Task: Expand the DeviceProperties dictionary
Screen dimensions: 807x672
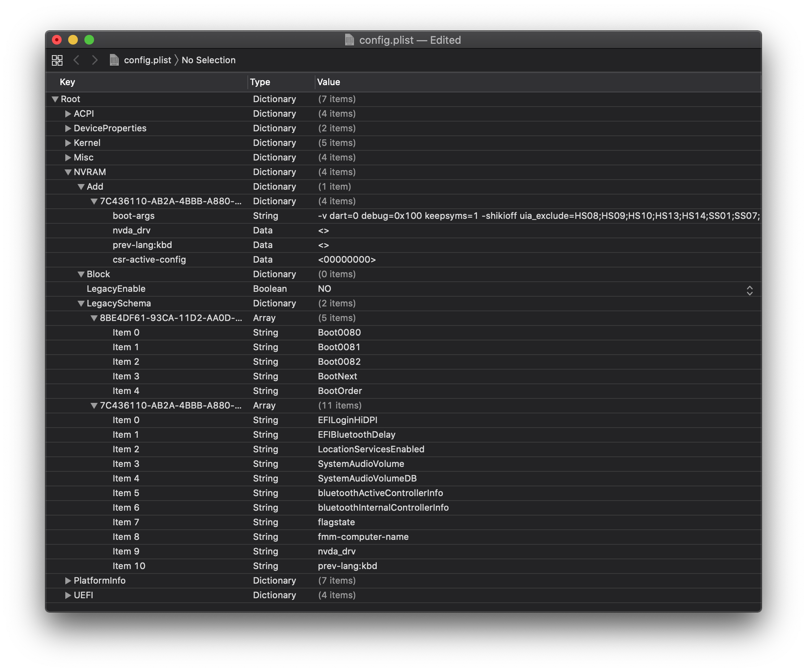Action: point(68,128)
